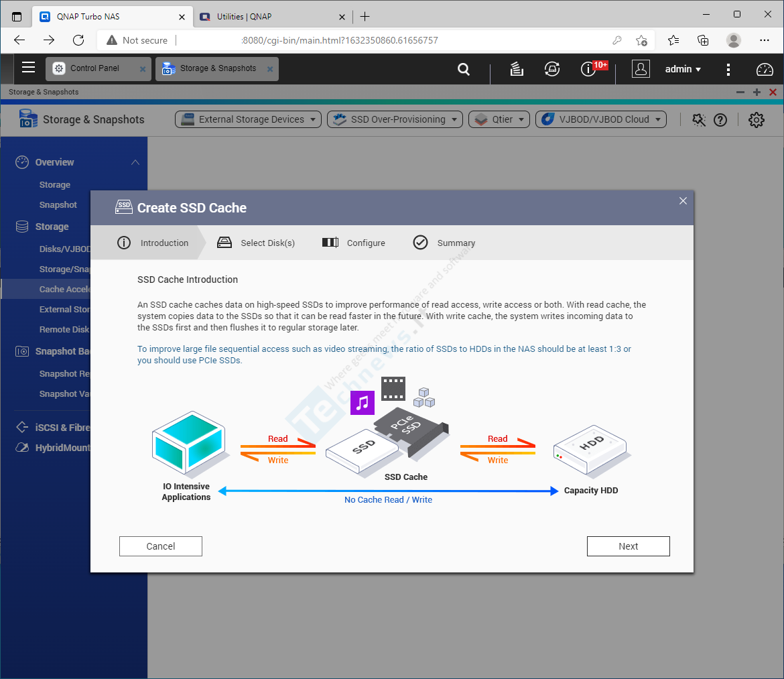The height and width of the screenshot is (679, 784).
Task: Go to the Configure wizard step
Action: pos(354,243)
